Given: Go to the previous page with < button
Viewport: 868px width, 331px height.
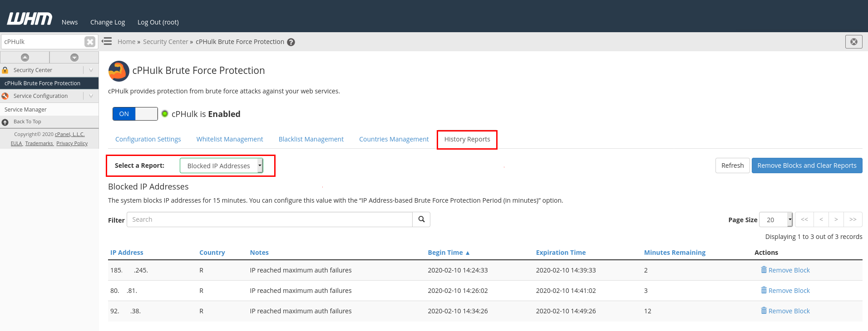Looking at the screenshot, I should [x=821, y=219].
